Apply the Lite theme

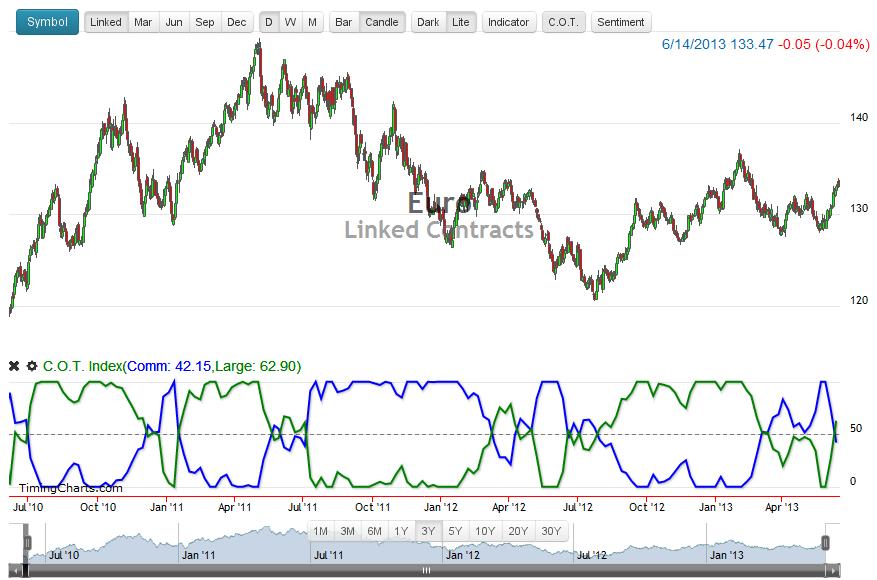[461, 22]
